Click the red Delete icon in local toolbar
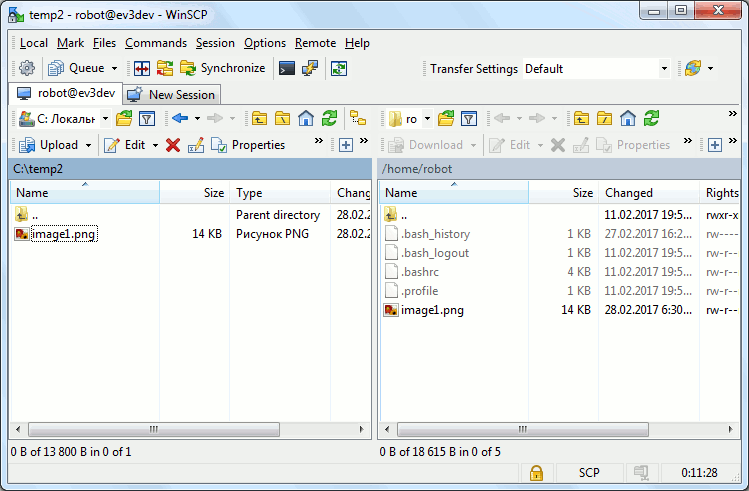The image size is (749, 491). coord(173,145)
